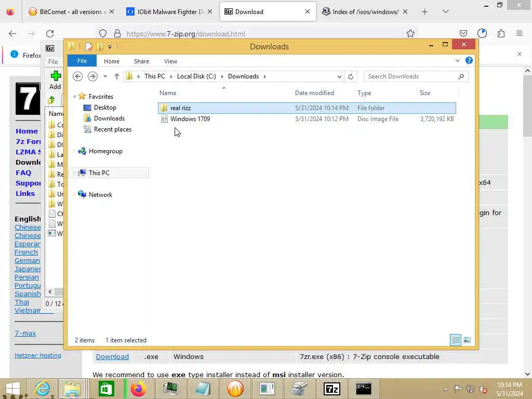Open a new Firefox tab
532x399 pixels.
click(x=424, y=12)
